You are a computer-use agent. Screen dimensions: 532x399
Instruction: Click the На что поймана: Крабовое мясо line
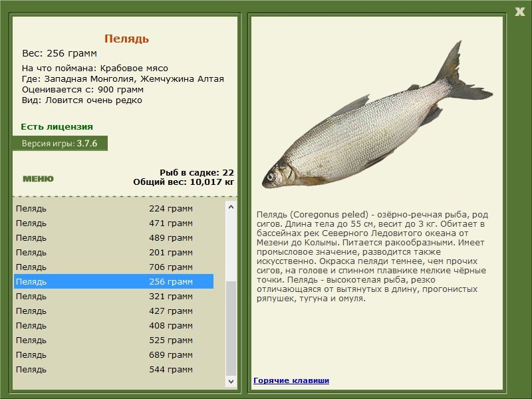click(x=95, y=68)
